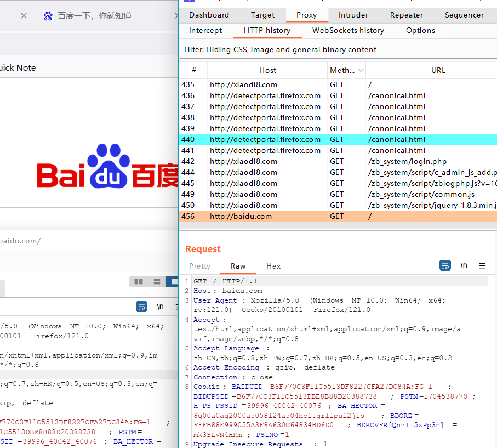The width and height of the screenshot is (497, 448).
Task: Toggle the \n button in the left window editor
Action: tap(161, 307)
